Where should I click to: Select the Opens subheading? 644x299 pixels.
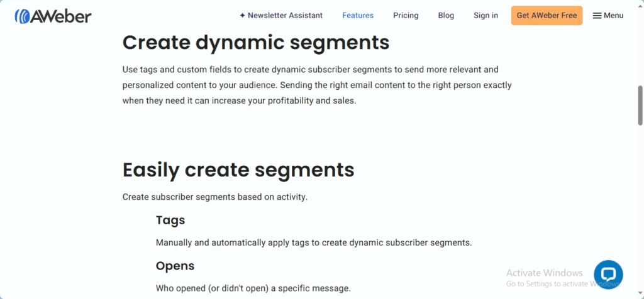click(175, 266)
